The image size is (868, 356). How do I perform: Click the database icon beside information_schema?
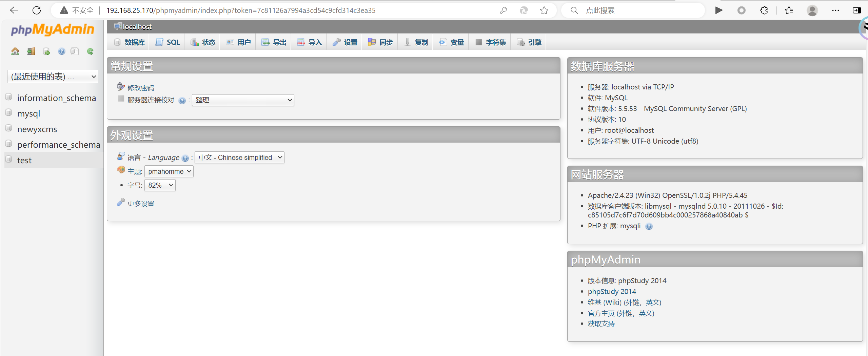9,97
